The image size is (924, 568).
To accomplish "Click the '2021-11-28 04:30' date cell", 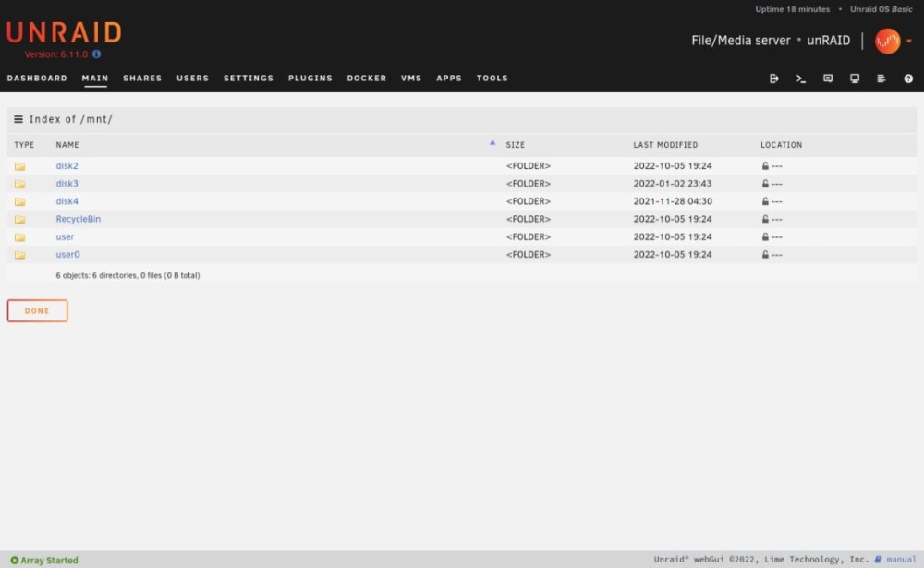I will pos(673,201).
